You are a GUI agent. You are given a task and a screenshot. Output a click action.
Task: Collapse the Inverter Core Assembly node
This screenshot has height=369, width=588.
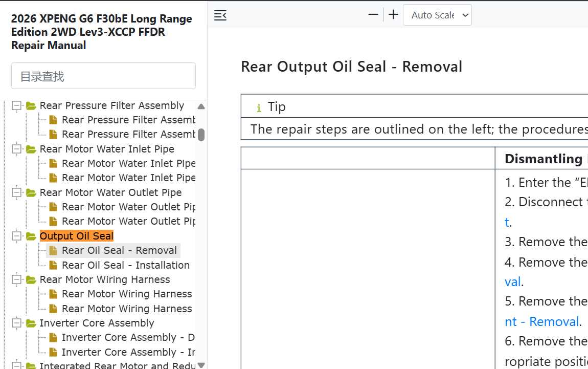point(16,323)
